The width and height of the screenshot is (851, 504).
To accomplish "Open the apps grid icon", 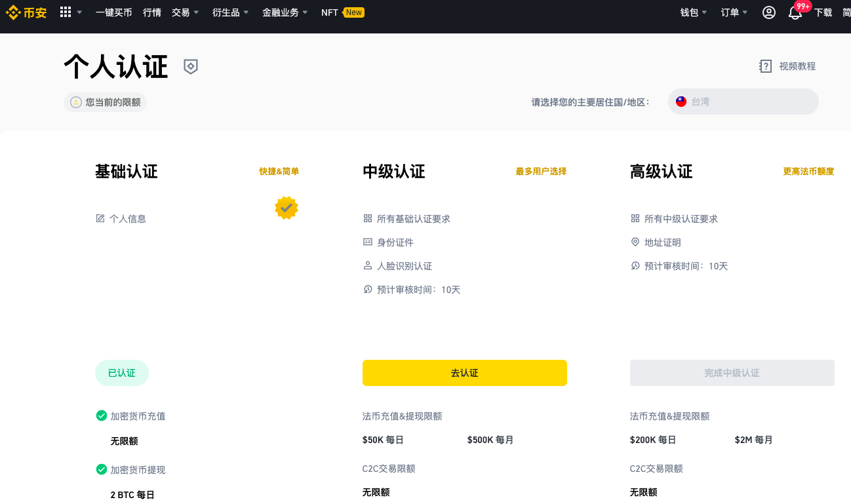I will pos(65,12).
